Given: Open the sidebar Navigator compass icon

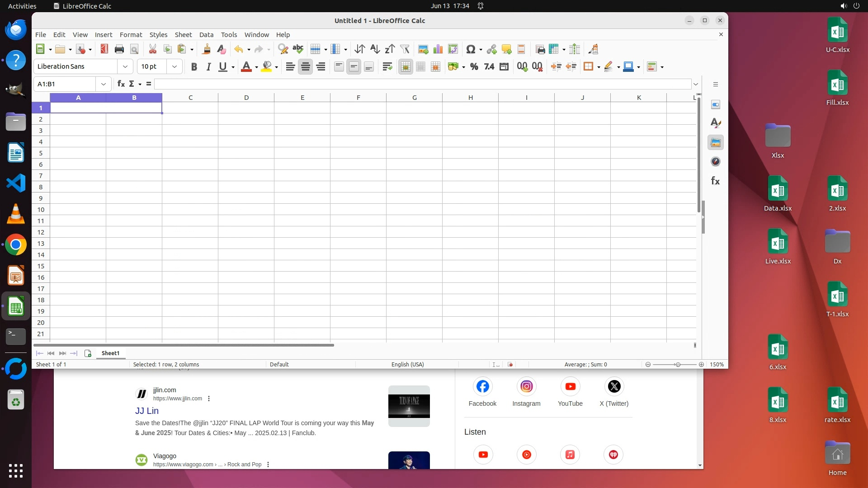Looking at the screenshot, I should (715, 162).
